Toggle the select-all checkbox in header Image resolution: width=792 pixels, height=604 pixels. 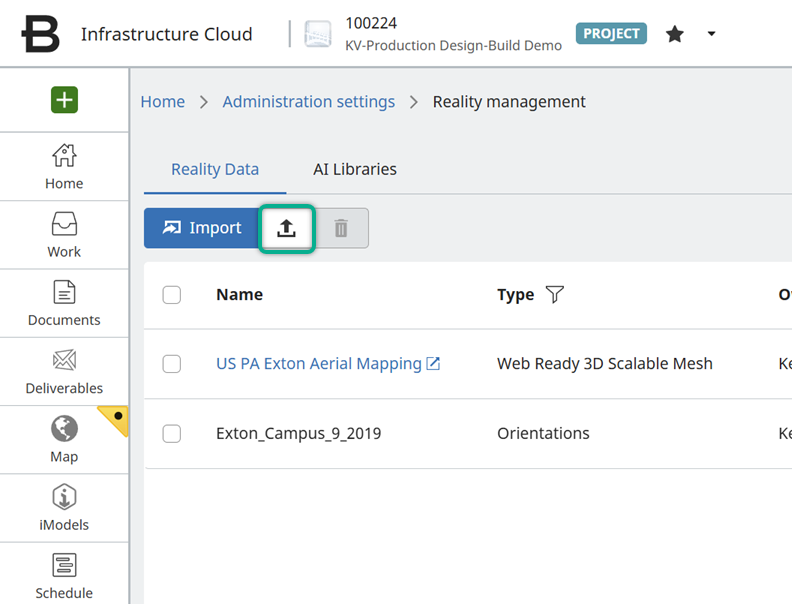pos(172,295)
